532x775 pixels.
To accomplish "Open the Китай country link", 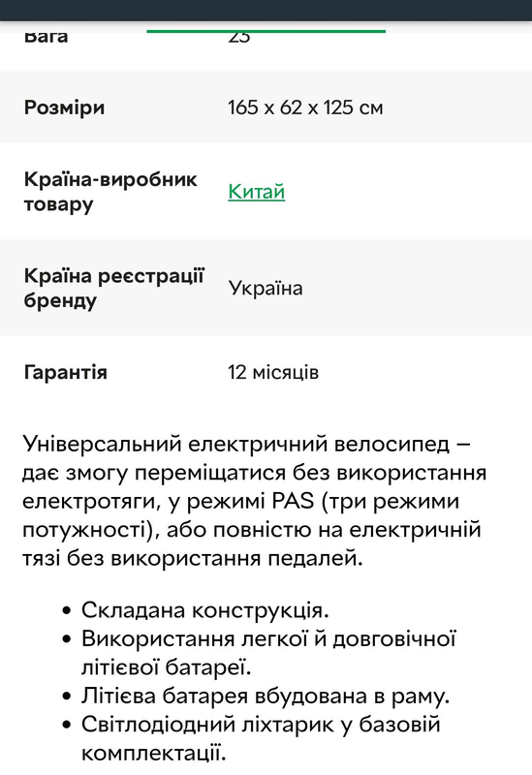I will pyautogui.click(x=256, y=192).
